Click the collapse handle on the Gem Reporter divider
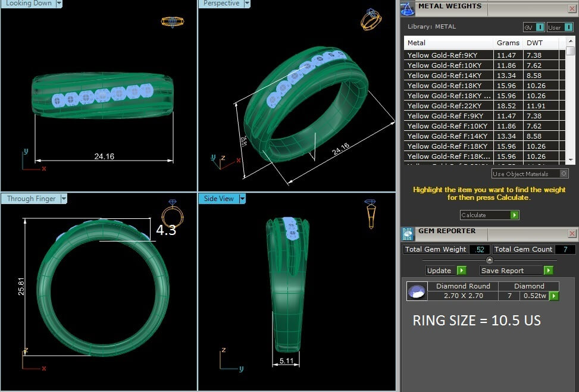The image size is (579, 392). click(489, 260)
